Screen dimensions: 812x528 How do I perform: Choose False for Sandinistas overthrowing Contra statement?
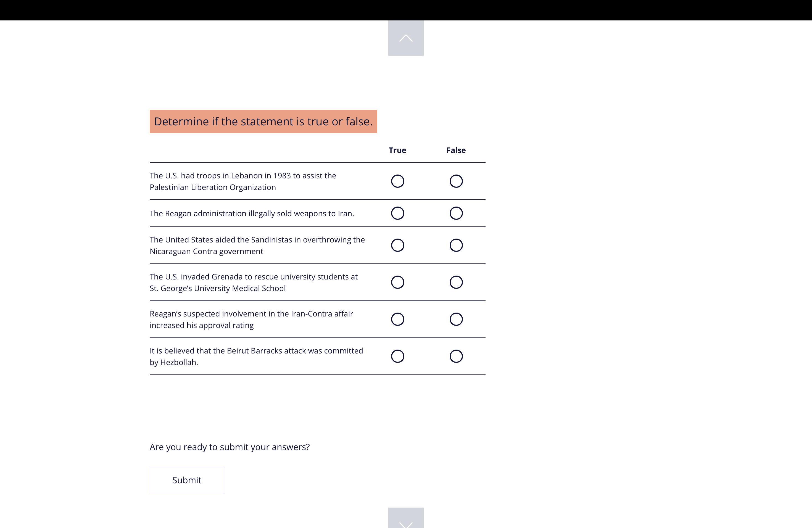(456, 245)
